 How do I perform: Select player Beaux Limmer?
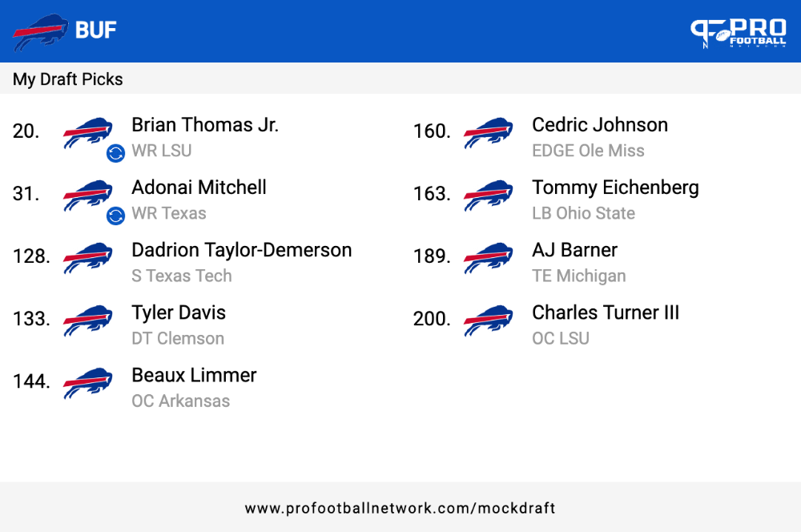[x=194, y=375]
